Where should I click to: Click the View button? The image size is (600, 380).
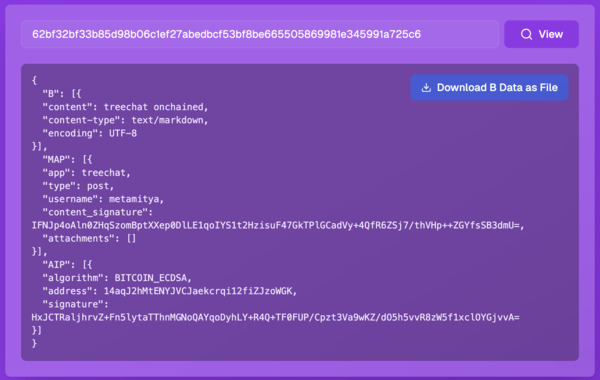[541, 34]
